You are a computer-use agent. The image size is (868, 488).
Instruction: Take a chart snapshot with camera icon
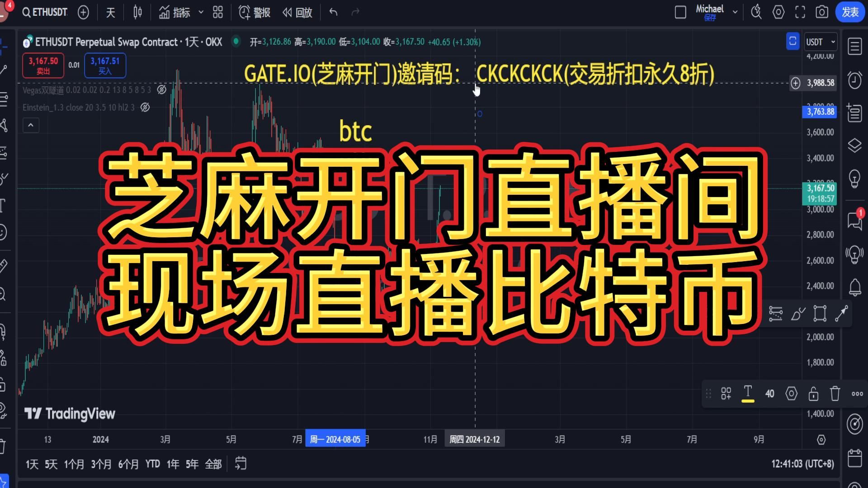822,12
